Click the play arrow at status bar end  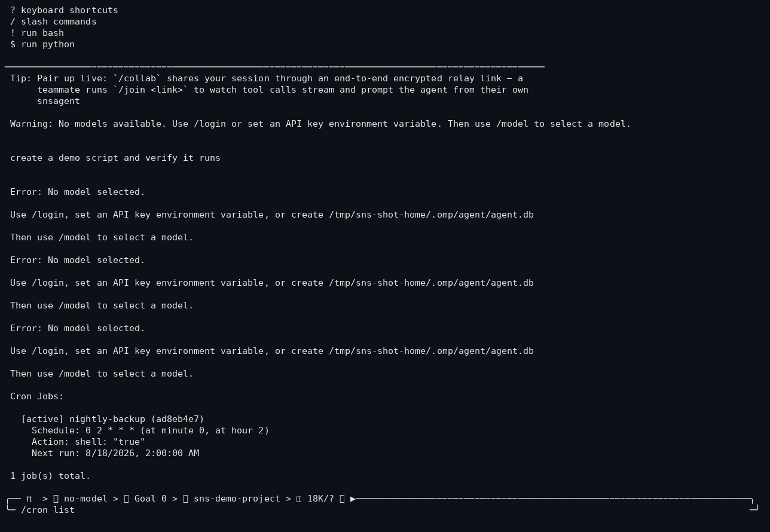[x=353, y=499]
